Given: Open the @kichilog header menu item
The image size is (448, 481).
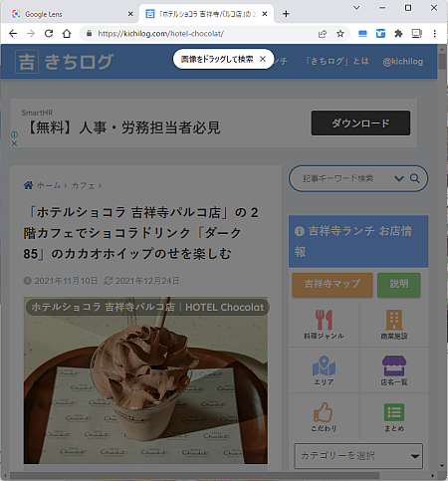Looking at the screenshot, I should coord(403,62).
